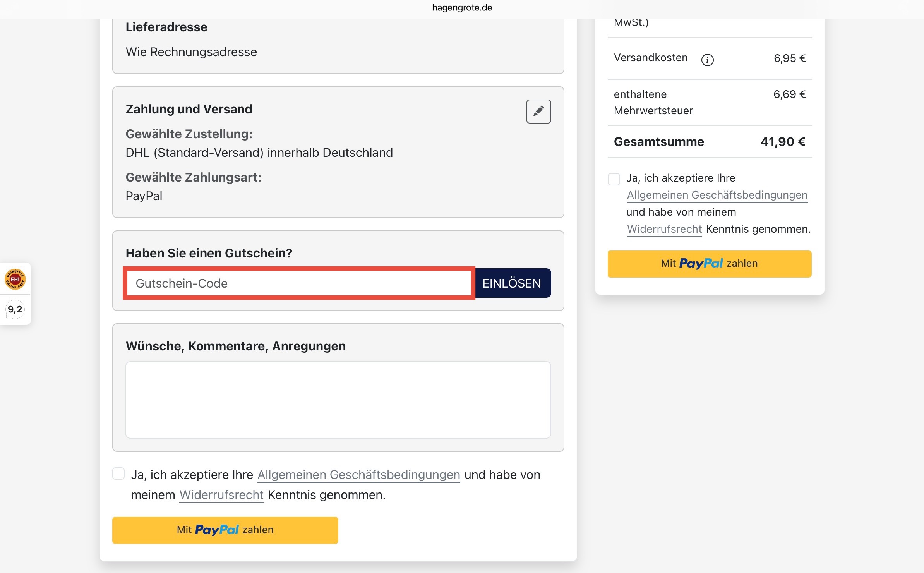Image resolution: width=924 pixels, height=573 pixels.
Task: Open Widerrufsrecht link in sidebar
Action: 664,229
